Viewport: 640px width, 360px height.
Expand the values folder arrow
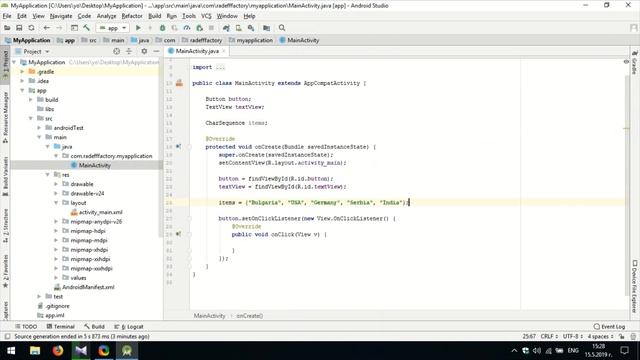pyautogui.click(x=56, y=278)
